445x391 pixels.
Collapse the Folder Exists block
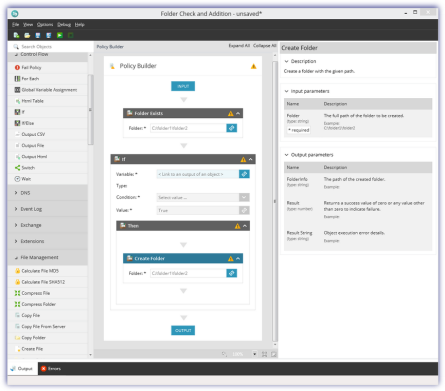238,114
